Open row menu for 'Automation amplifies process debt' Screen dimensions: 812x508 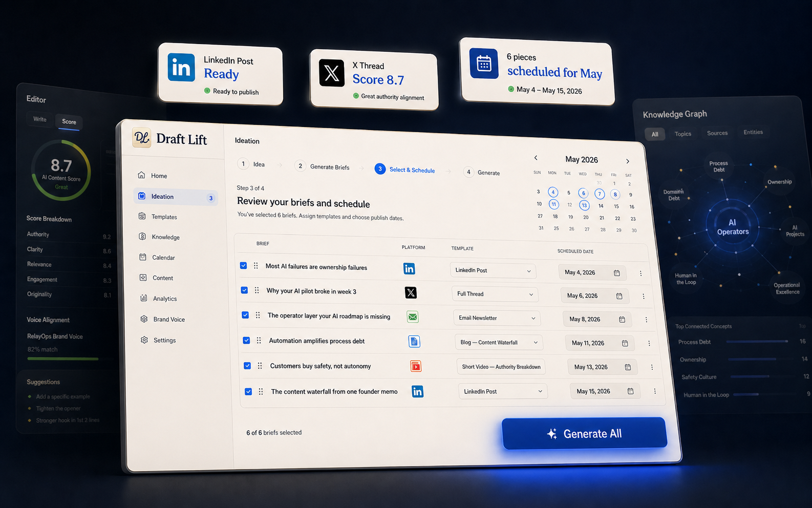point(649,344)
